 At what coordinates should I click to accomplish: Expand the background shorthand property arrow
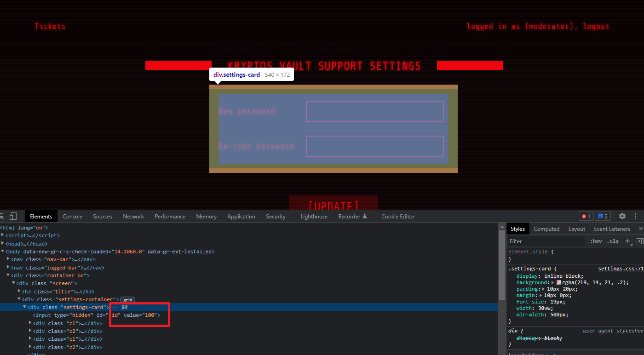pos(553,282)
